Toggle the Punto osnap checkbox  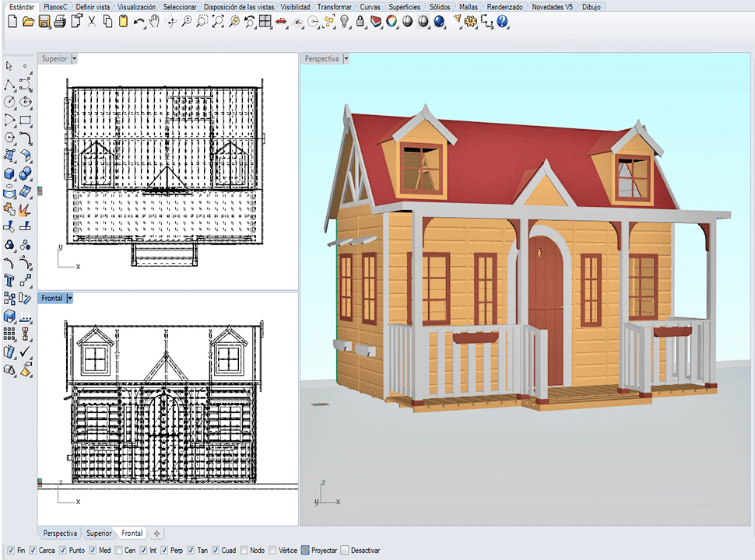pyautogui.click(x=62, y=551)
